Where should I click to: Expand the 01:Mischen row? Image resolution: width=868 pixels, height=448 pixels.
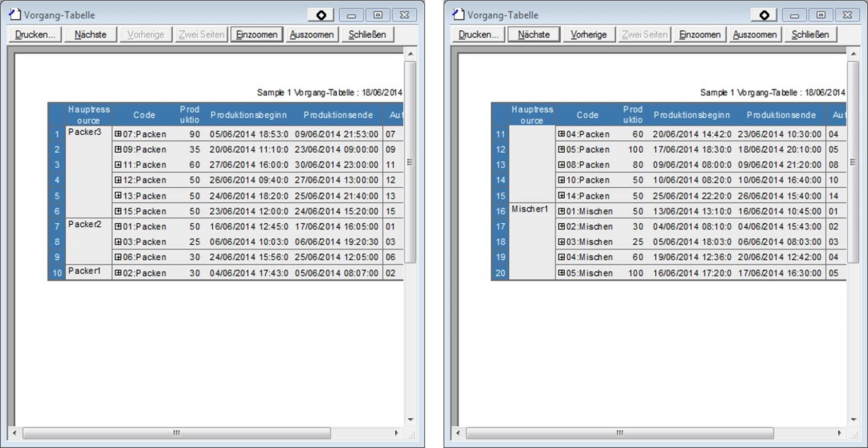click(x=561, y=211)
